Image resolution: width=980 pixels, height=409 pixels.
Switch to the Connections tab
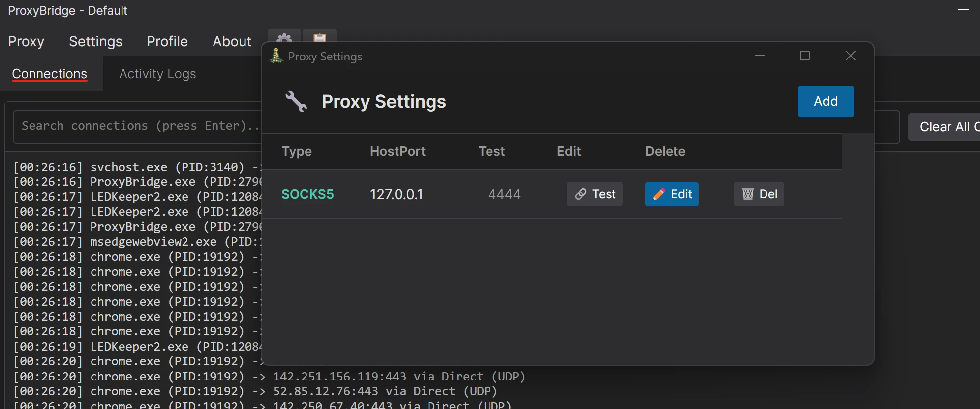pos(50,74)
